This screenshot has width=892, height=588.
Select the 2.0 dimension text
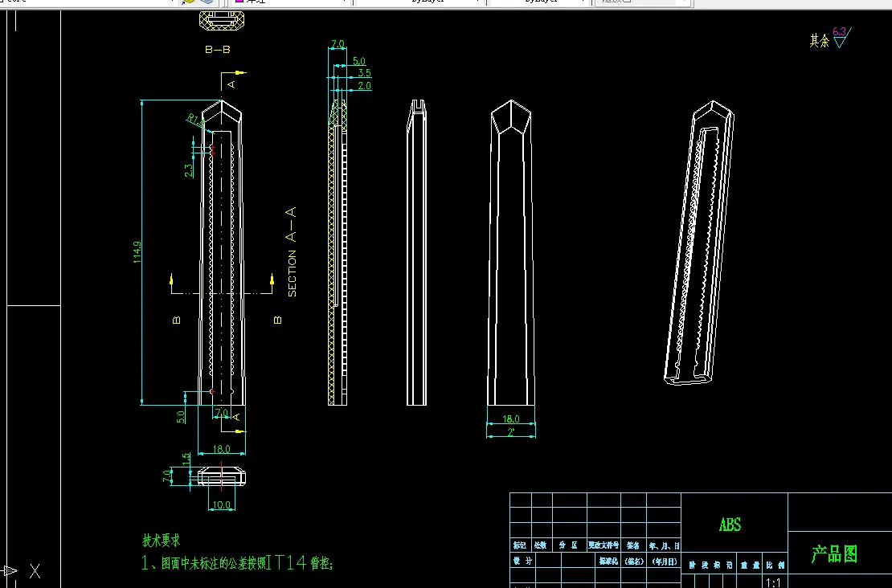click(364, 85)
